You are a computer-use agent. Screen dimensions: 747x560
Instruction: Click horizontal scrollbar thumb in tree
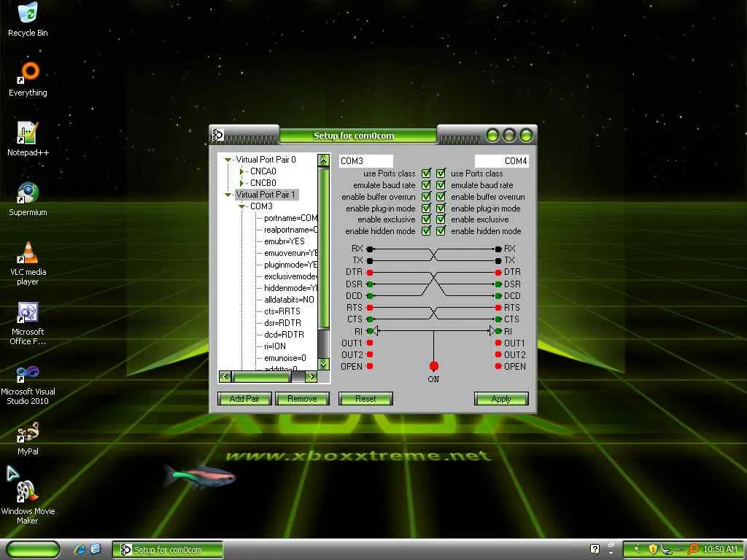click(261, 377)
